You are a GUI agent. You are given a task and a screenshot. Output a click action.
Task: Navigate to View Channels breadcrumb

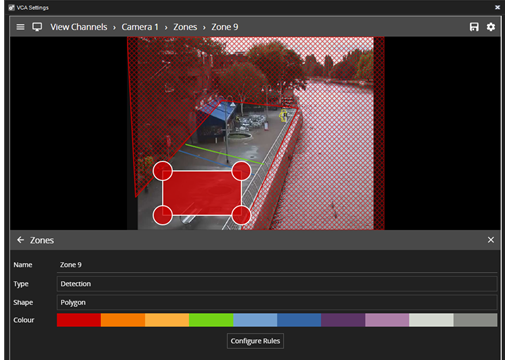point(79,27)
